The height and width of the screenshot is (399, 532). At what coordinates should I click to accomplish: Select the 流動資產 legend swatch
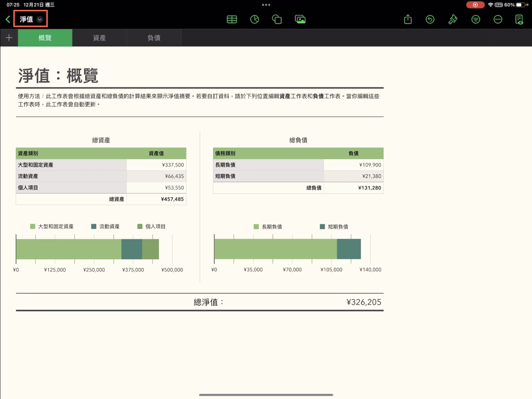tap(94, 226)
